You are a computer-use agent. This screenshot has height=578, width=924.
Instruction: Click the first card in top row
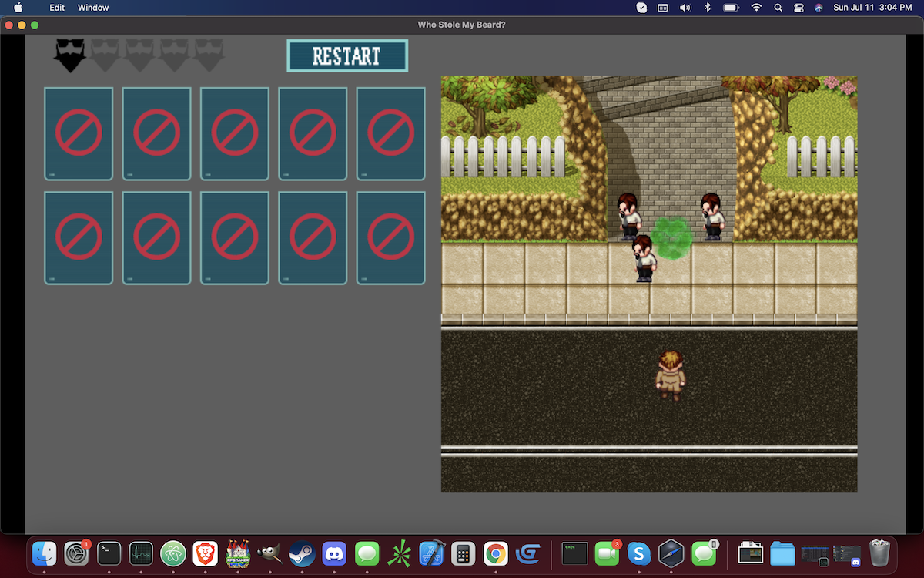pos(79,133)
